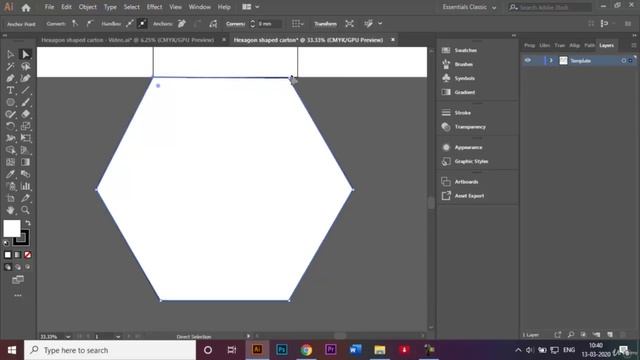The width and height of the screenshot is (640, 360).
Task: Select the Curvature tool
Action: tap(25, 78)
